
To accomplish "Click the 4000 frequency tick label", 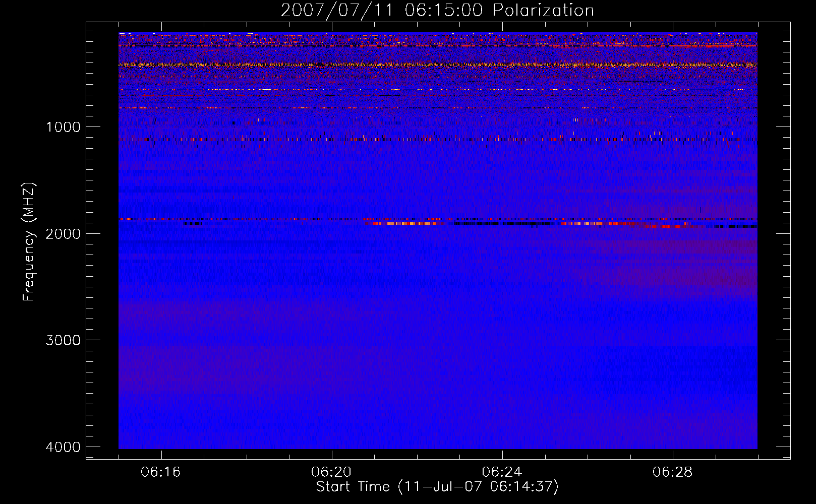I will [x=63, y=447].
